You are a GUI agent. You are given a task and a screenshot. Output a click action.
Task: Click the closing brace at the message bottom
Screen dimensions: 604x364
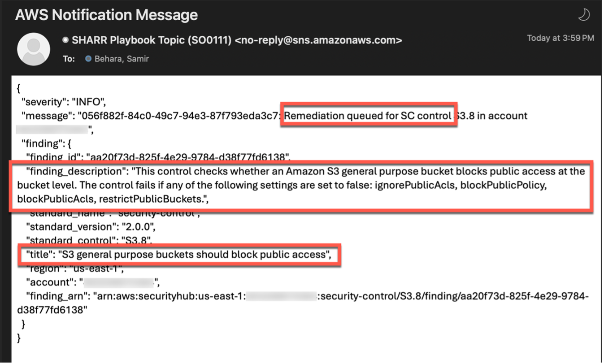pyautogui.click(x=19, y=338)
